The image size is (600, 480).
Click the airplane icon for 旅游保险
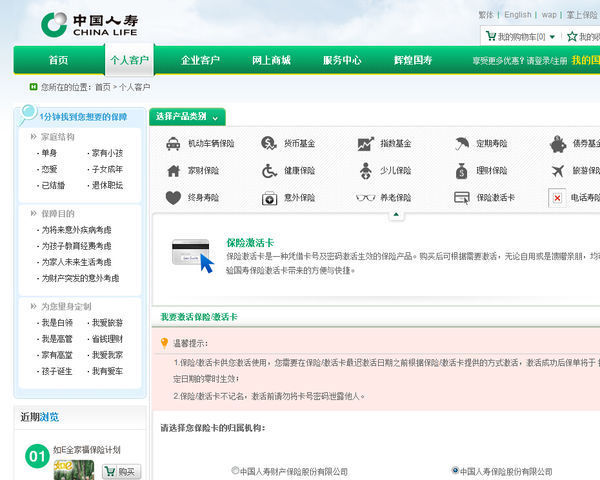(x=558, y=171)
